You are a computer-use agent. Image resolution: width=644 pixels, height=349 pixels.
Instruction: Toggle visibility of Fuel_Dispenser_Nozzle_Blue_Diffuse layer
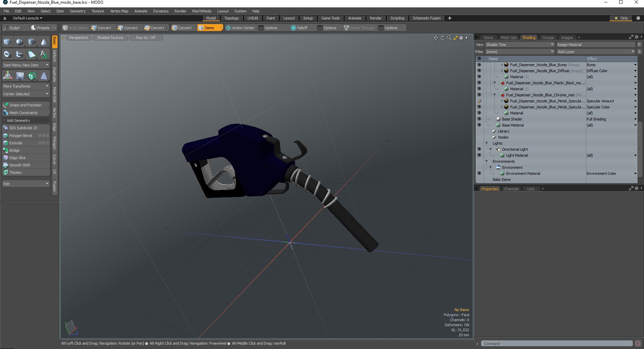coord(479,71)
